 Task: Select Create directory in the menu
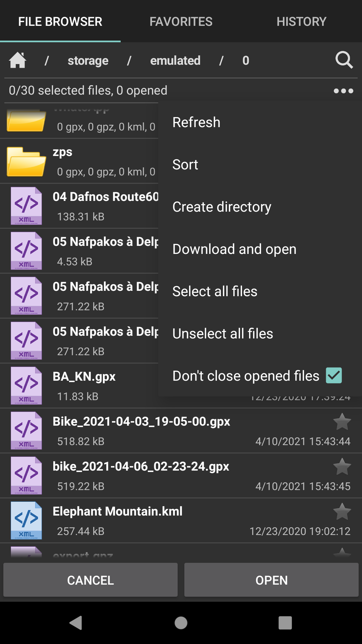(222, 207)
